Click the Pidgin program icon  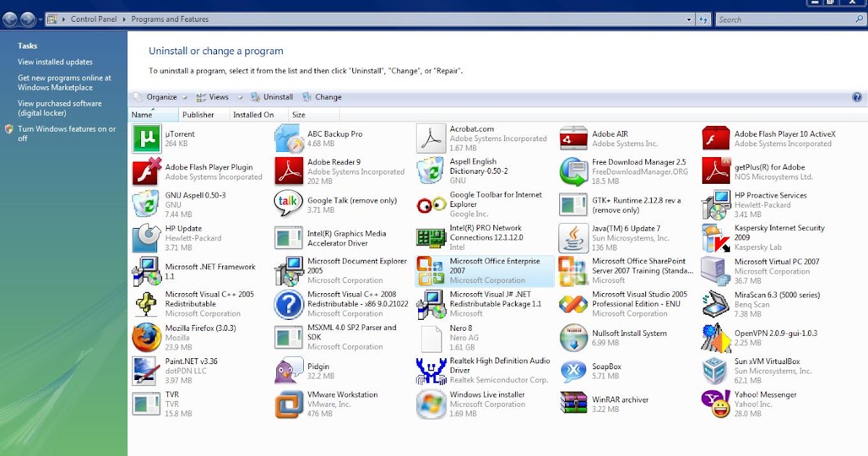(288, 371)
